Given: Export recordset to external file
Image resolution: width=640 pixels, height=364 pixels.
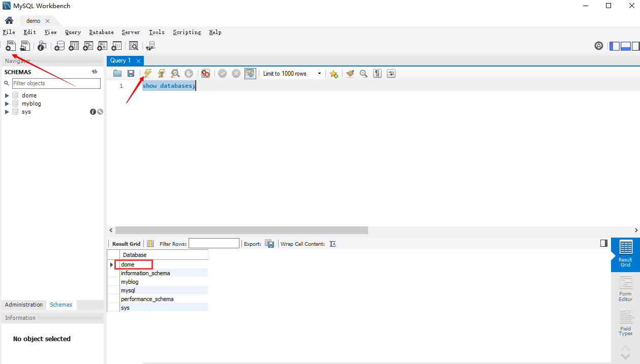Looking at the screenshot, I should click(x=269, y=244).
